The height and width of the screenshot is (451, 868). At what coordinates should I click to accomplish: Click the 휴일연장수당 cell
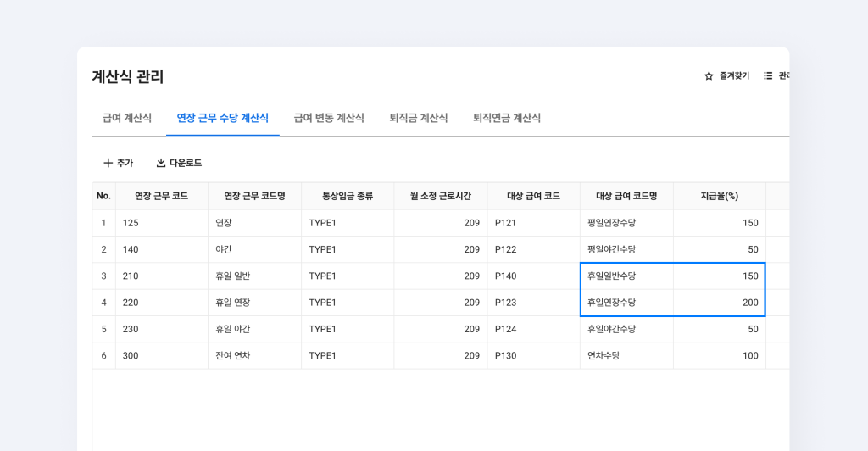pos(626,303)
